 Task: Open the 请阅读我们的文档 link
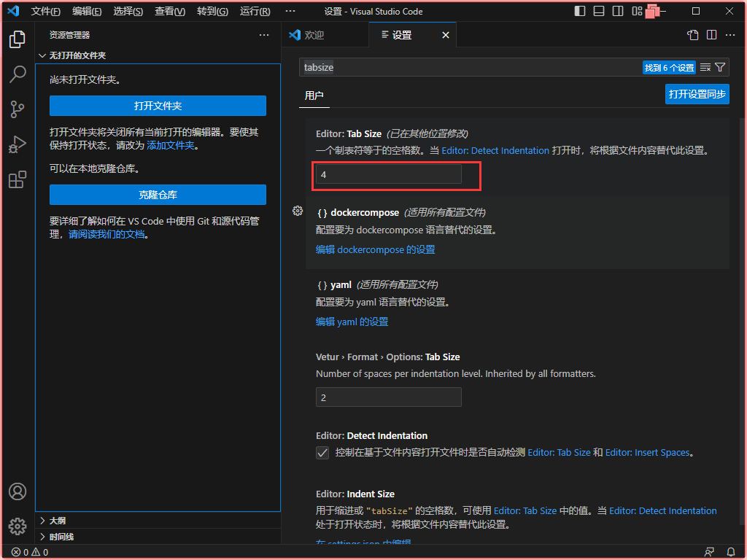point(107,234)
